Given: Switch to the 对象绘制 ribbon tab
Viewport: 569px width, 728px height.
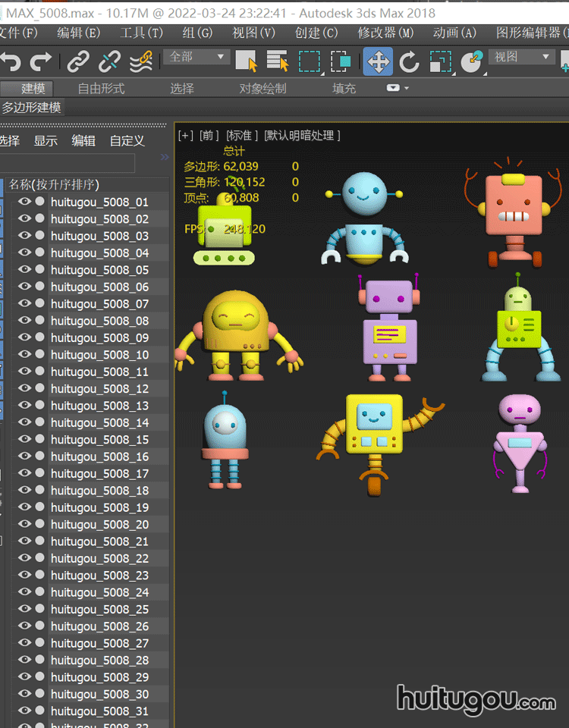Looking at the screenshot, I should point(262,88).
